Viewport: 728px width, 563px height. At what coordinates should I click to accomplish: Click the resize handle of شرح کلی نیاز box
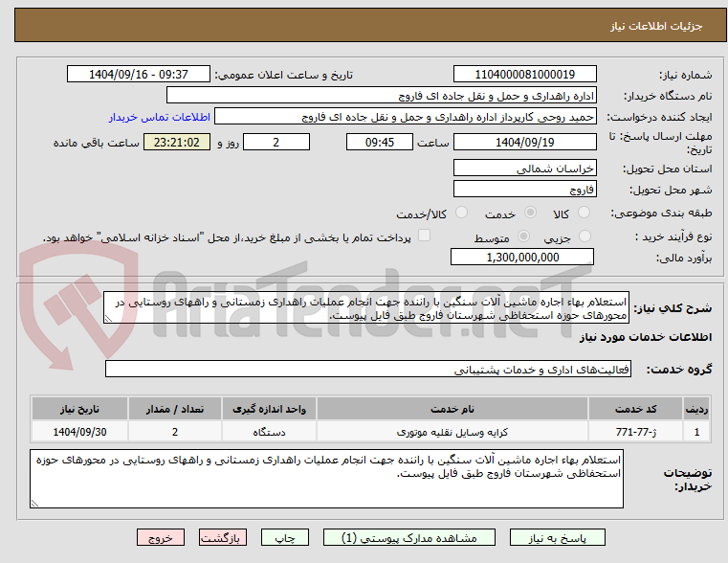tap(108, 319)
